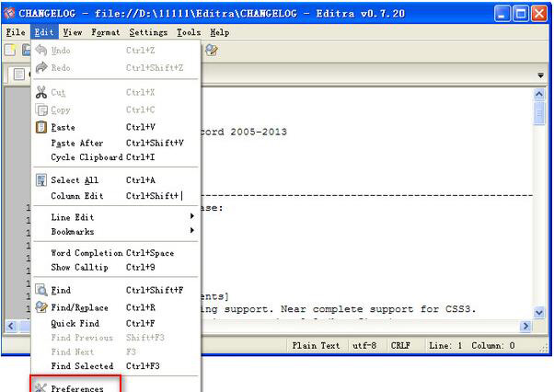Open the Settings menu
This screenshot has height=392, width=554.
(148, 32)
